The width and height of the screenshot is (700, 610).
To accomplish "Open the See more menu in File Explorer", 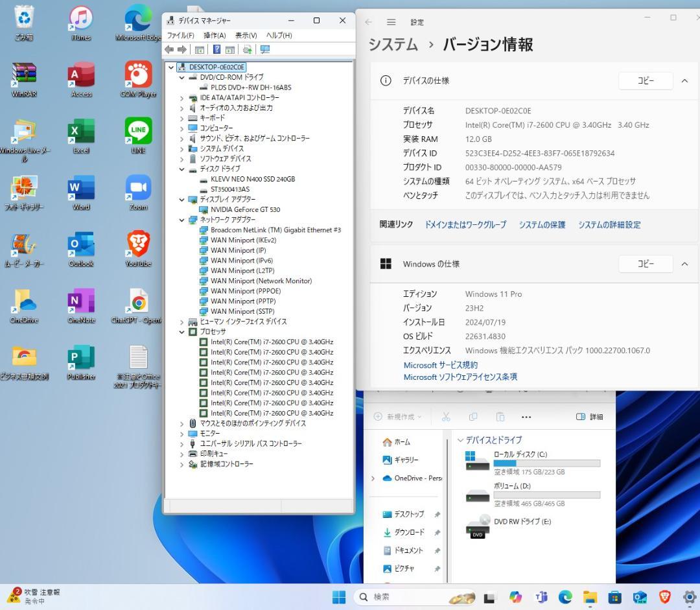I will tap(526, 416).
